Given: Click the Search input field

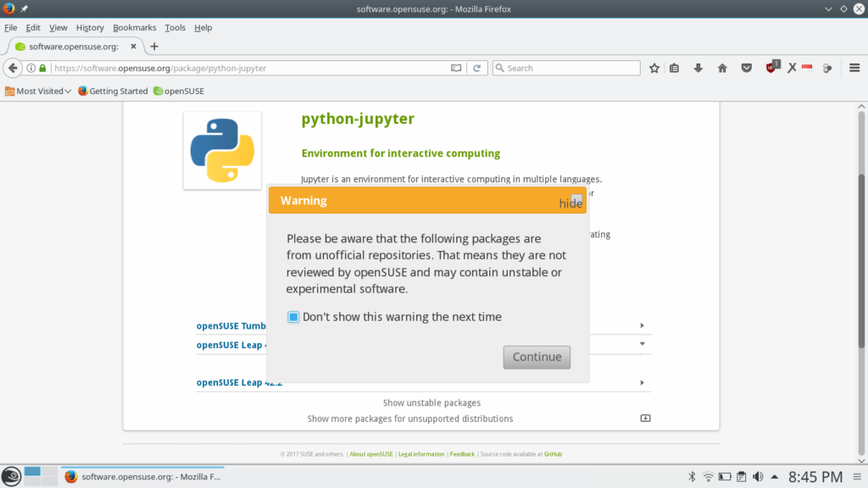Looking at the screenshot, I should (566, 68).
